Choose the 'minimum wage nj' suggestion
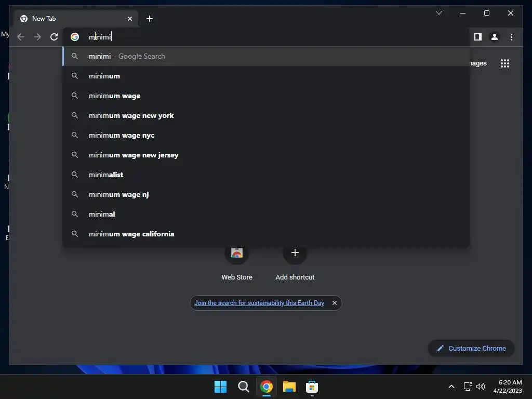The width and height of the screenshot is (532, 399). (x=267, y=194)
